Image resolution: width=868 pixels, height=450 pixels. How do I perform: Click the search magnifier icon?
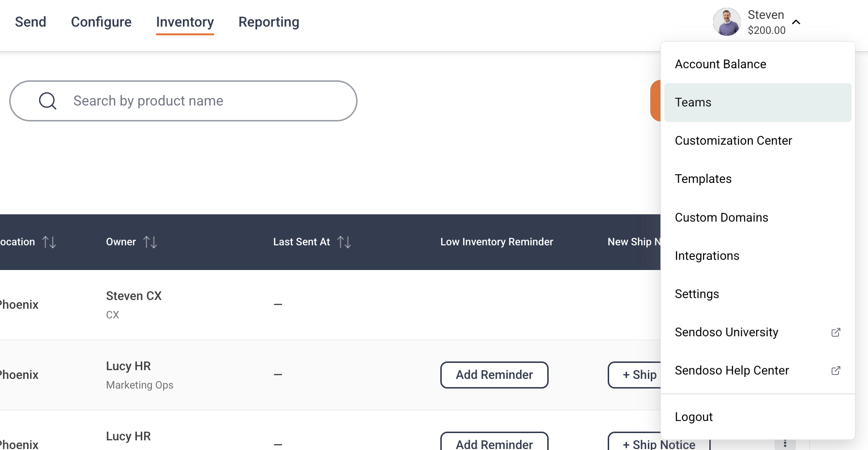(x=47, y=101)
